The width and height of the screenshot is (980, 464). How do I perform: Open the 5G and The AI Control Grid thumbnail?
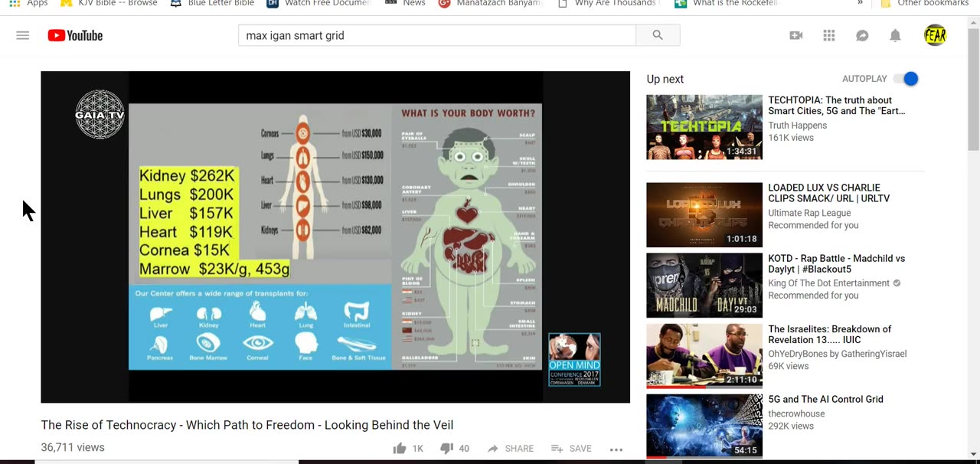704,426
